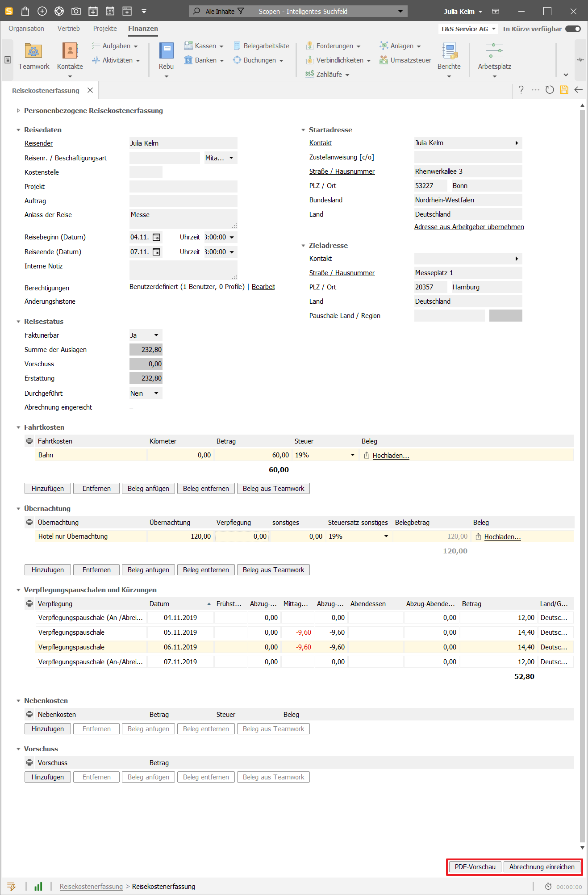Image resolution: width=588 pixels, height=896 pixels.
Task: Open the Buchungen ribbon dropdown
Action: 259,60
